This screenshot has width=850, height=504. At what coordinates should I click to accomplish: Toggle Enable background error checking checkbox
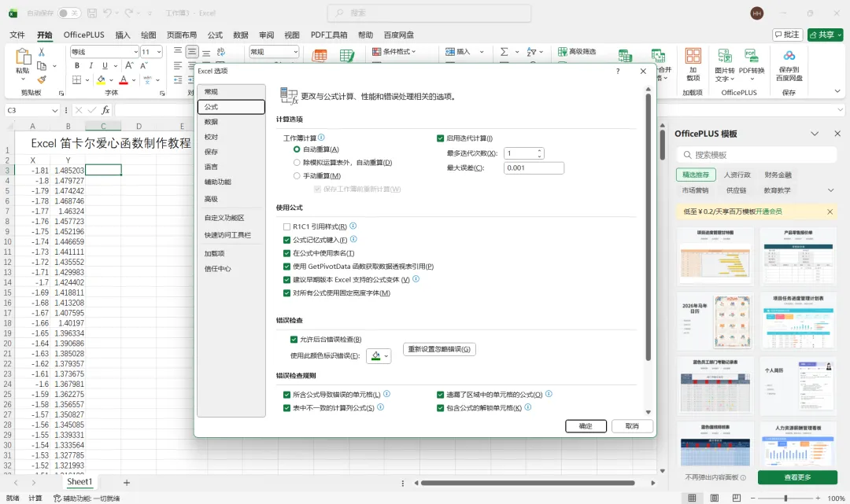click(294, 340)
